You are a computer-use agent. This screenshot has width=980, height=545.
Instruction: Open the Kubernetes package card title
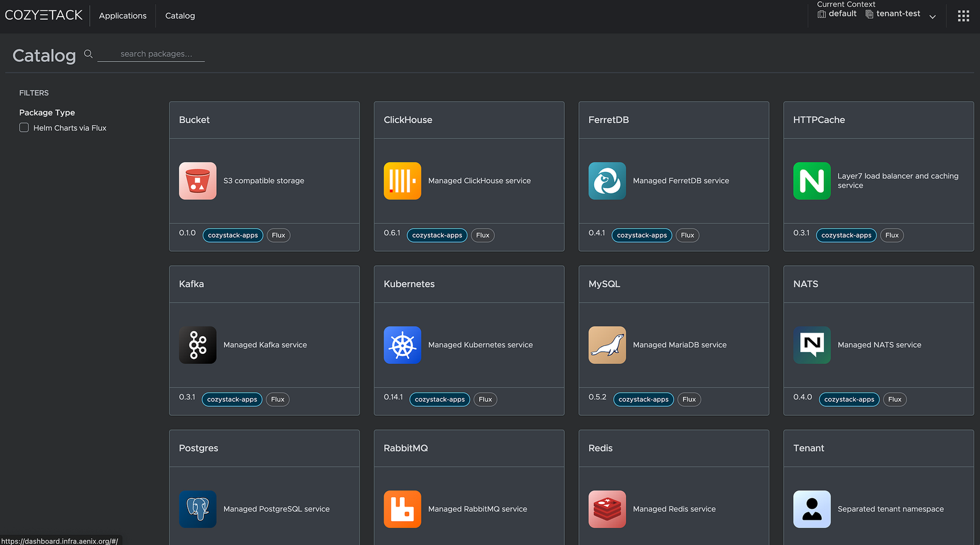(409, 284)
